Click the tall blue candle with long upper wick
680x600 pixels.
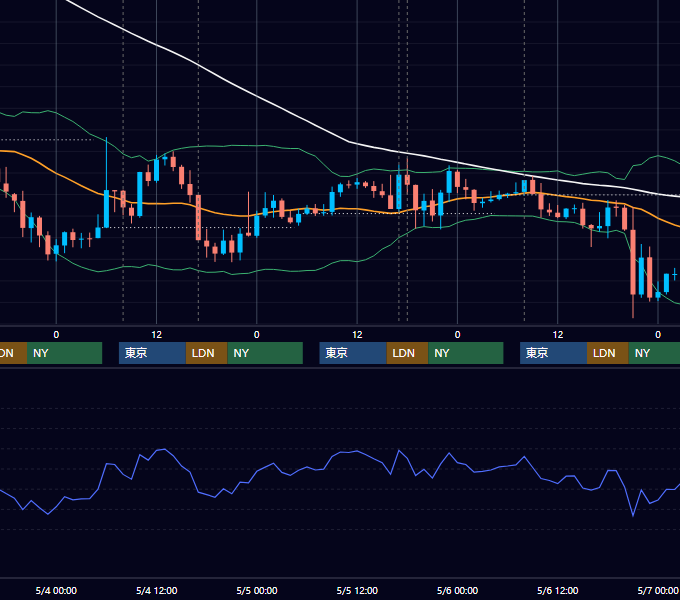[x=106, y=208]
